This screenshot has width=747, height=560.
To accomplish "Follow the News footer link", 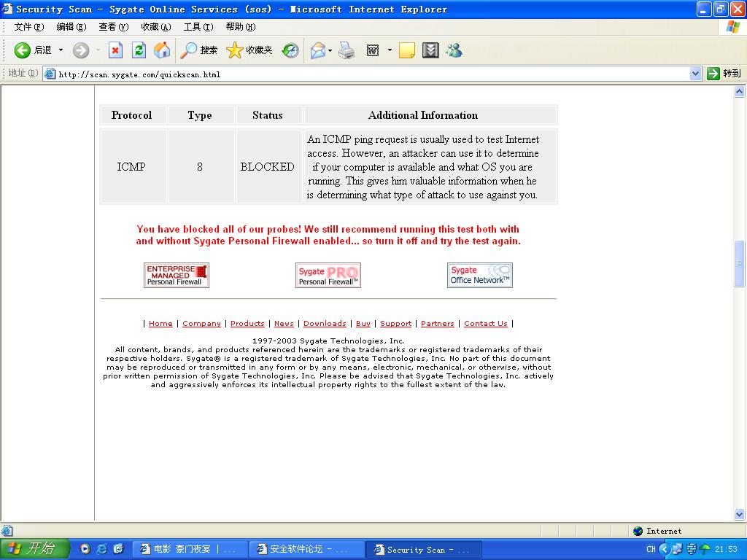I will pyautogui.click(x=284, y=323).
